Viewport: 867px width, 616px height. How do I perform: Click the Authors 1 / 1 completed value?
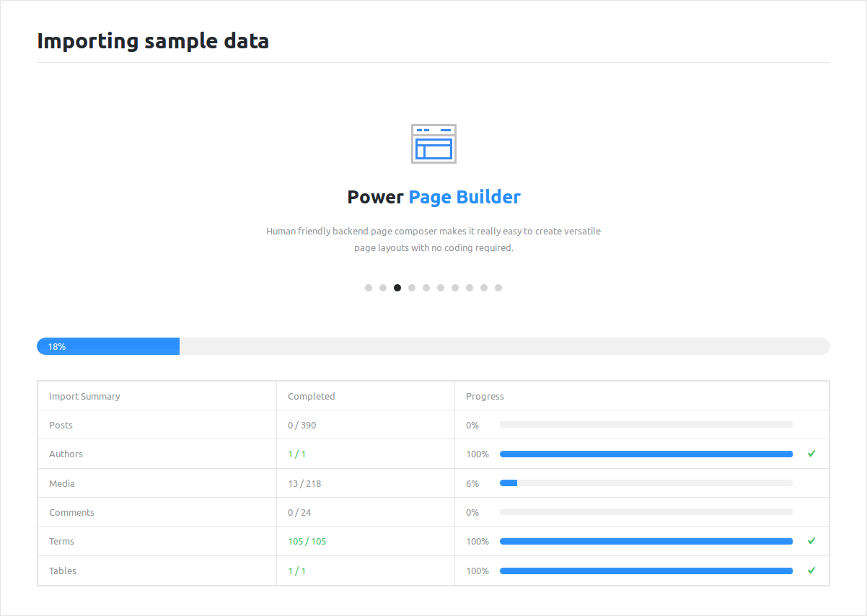(296, 454)
